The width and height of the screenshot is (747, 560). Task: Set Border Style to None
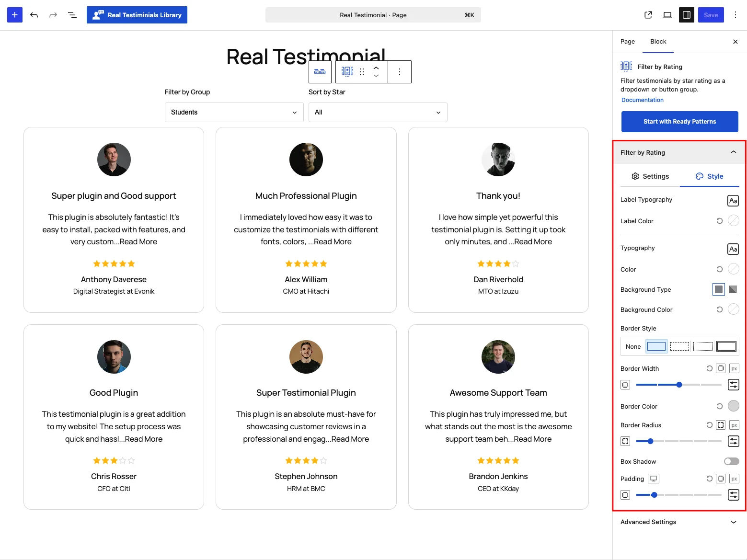pyautogui.click(x=633, y=346)
